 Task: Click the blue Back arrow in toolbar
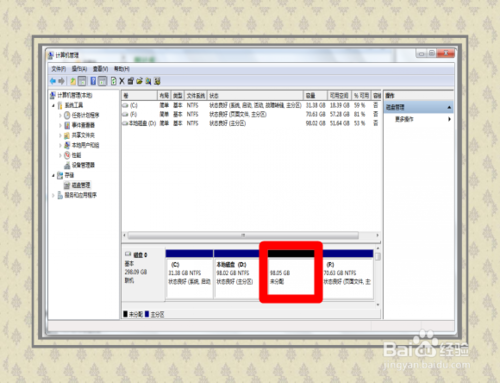(53, 81)
